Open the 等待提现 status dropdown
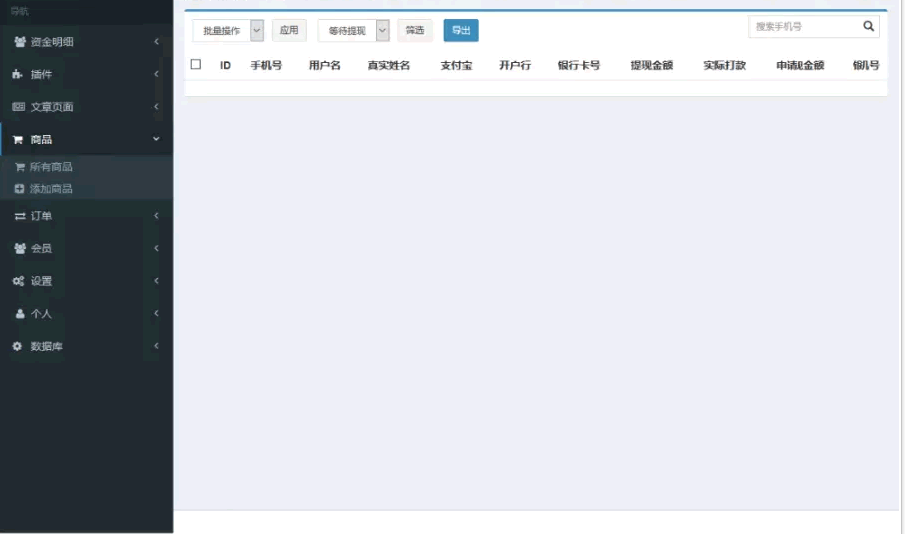The image size is (905, 534). [353, 31]
